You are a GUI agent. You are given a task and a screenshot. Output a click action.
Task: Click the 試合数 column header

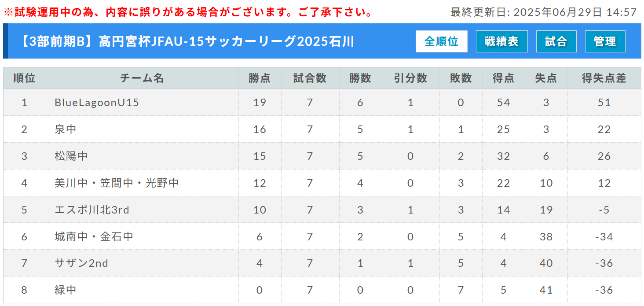tap(310, 78)
